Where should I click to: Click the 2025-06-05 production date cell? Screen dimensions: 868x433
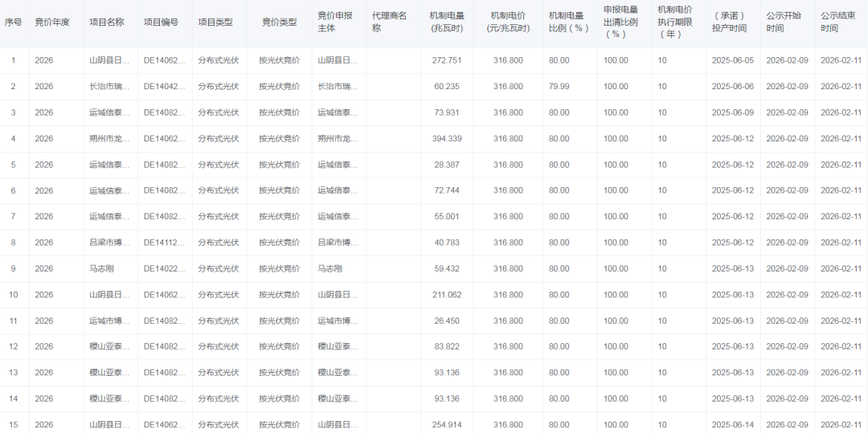(732, 61)
